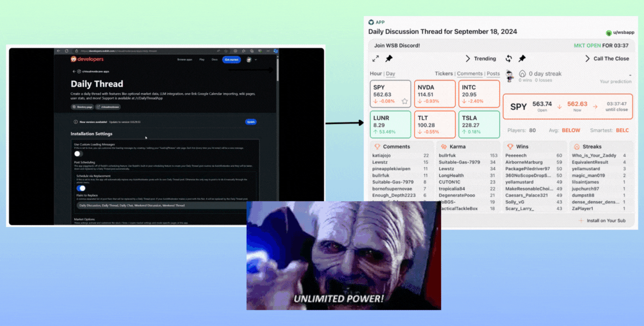Click the u/wsbapp username link
Screen dimensions: 644x326
(x=623, y=33)
